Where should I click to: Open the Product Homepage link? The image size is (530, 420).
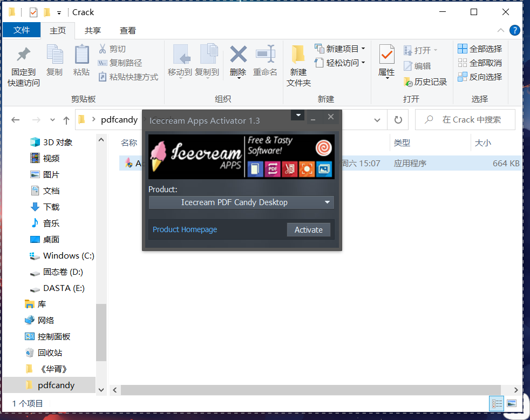[x=185, y=229]
